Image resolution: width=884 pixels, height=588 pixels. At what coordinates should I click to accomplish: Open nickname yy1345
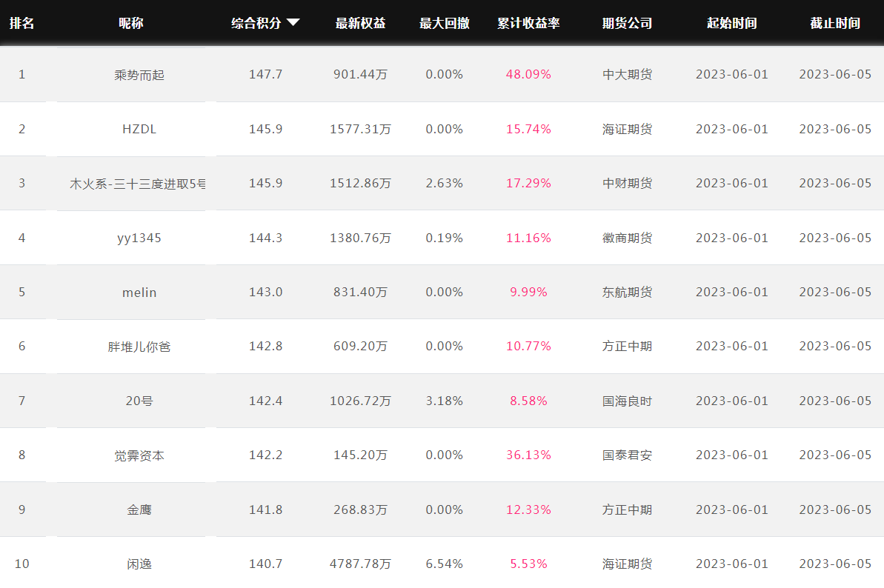pyautogui.click(x=139, y=238)
